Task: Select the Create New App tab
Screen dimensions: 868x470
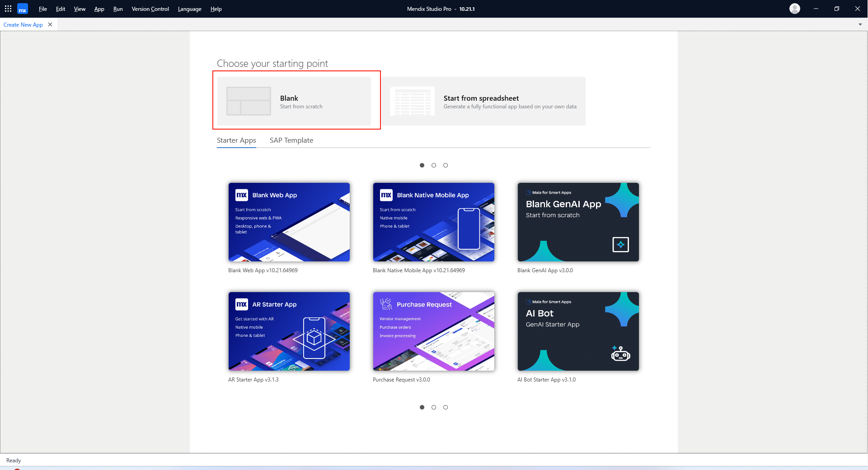Action: click(x=23, y=25)
